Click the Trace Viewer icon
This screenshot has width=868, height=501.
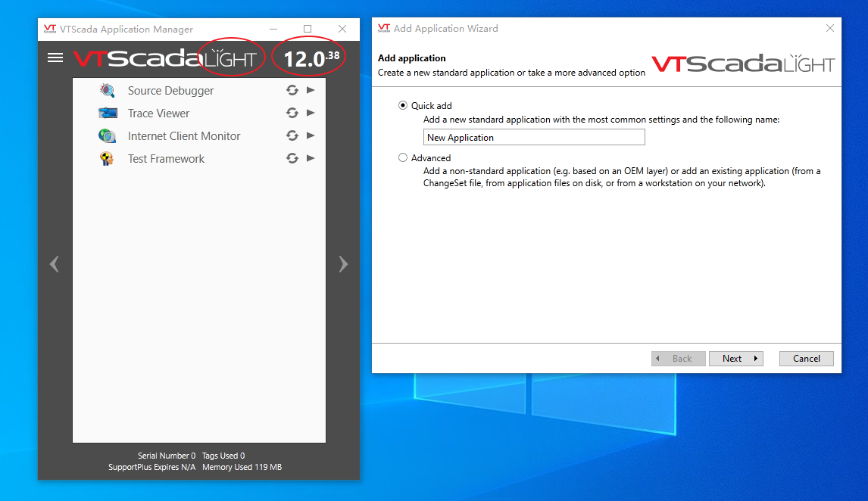tap(108, 113)
